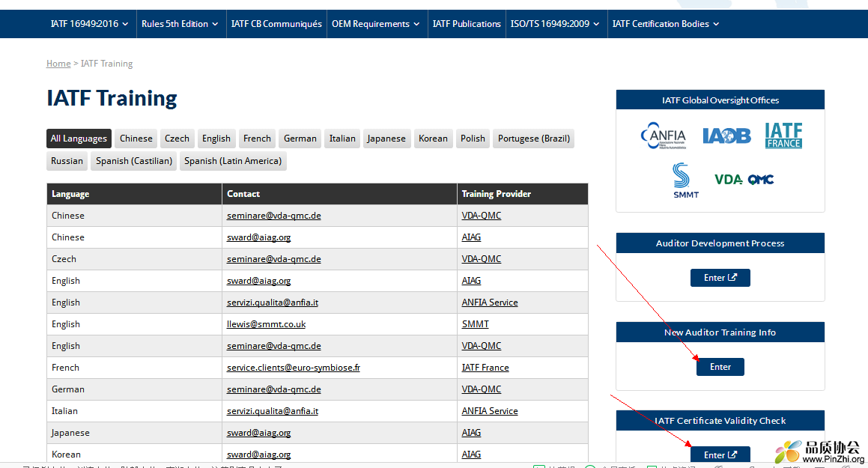
Task: Open AIAG provider in Japanese row
Action: (471, 433)
